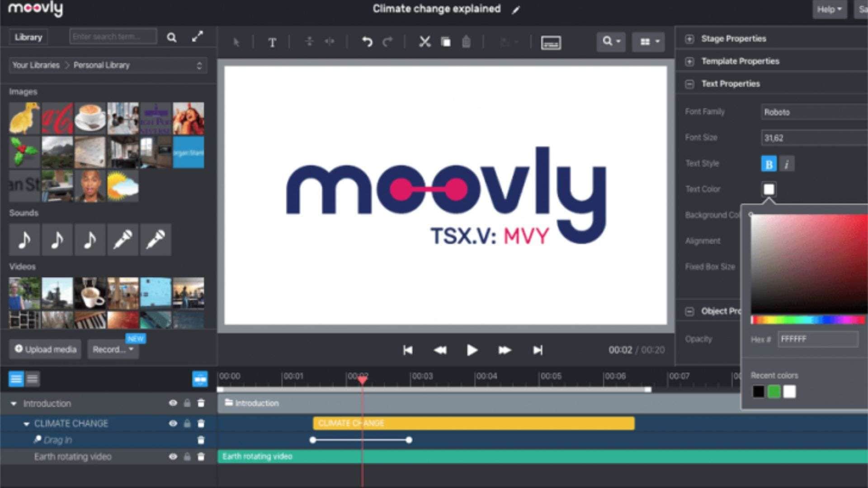Collapse the Introduction clip tree

[14, 404]
